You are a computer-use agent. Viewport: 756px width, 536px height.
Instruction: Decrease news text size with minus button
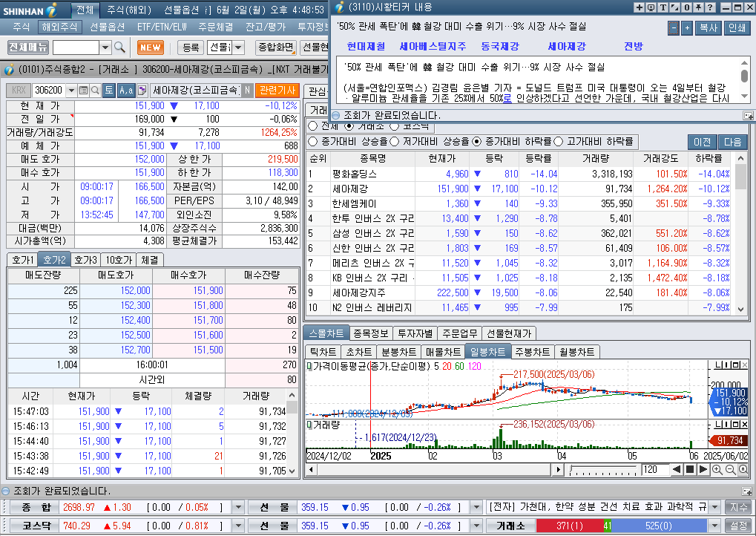(674, 28)
